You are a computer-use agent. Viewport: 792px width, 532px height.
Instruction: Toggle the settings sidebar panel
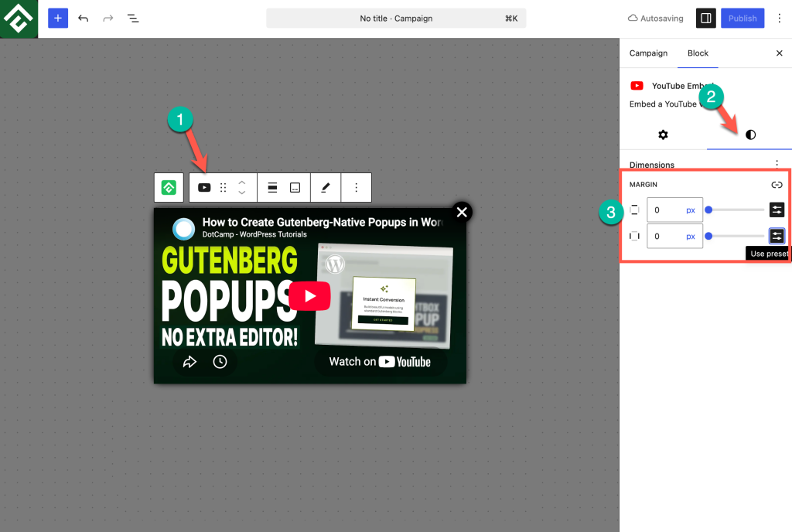pos(705,18)
